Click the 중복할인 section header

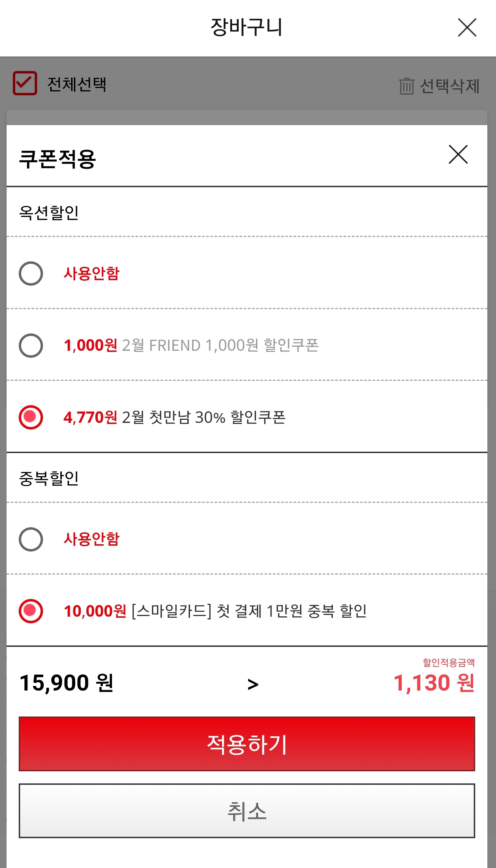49,478
